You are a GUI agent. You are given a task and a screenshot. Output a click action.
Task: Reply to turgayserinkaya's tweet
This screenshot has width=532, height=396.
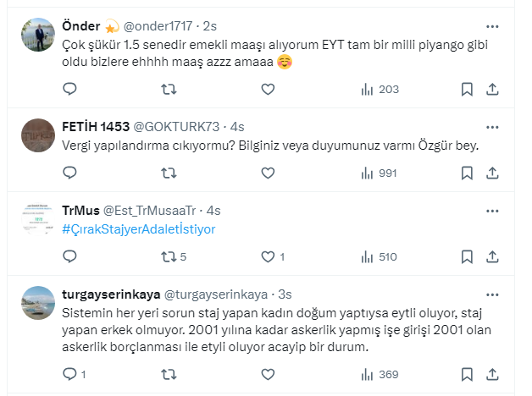tap(70, 373)
